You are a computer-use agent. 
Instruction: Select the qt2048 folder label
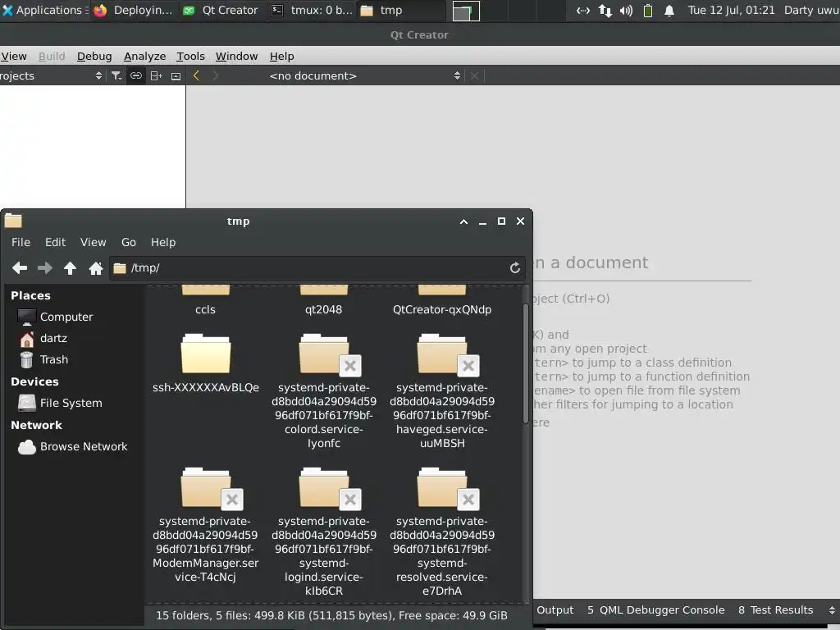[x=323, y=309]
